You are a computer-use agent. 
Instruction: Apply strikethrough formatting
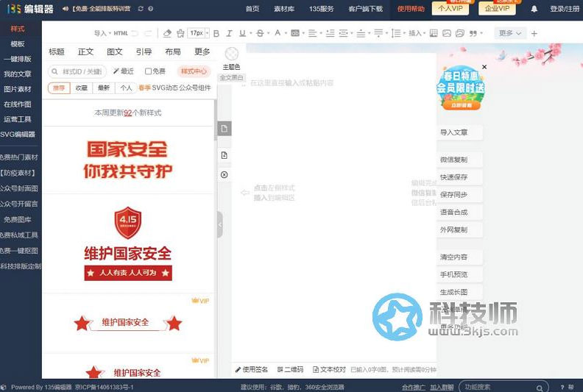coord(260,33)
